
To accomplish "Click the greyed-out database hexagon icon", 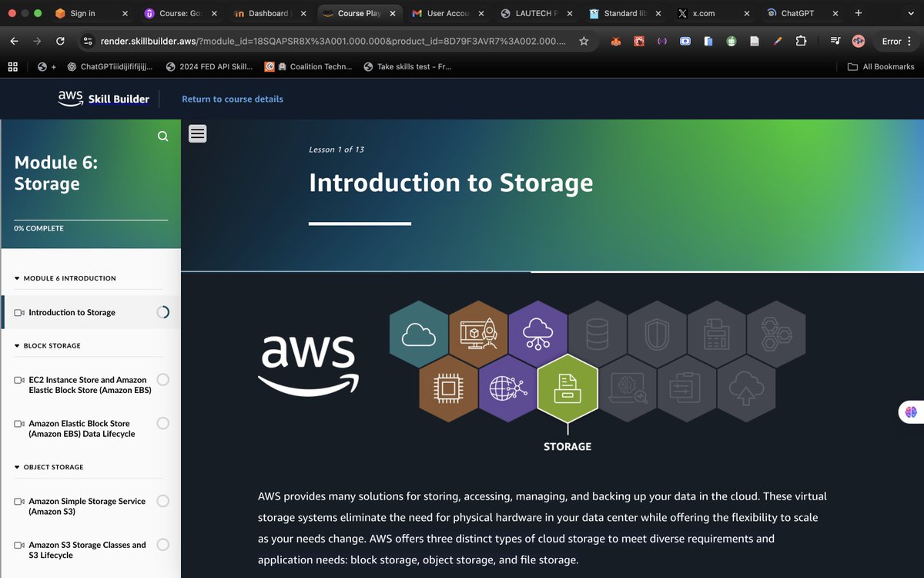I will click(598, 334).
